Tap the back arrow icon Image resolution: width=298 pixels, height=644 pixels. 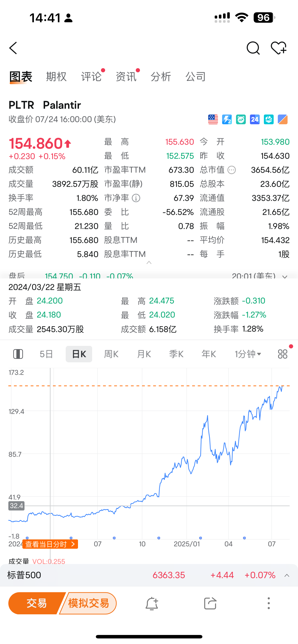[13, 48]
